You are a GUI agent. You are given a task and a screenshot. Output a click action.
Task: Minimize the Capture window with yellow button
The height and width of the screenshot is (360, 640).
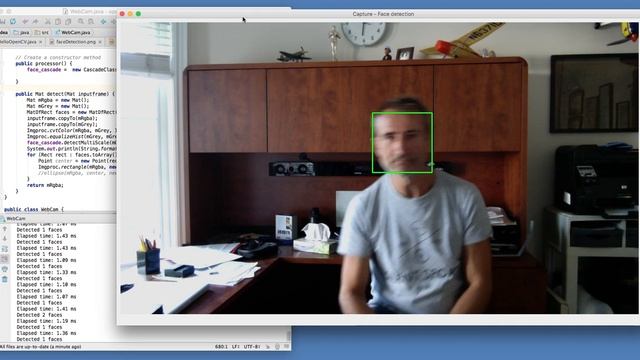(x=130, y=14)
